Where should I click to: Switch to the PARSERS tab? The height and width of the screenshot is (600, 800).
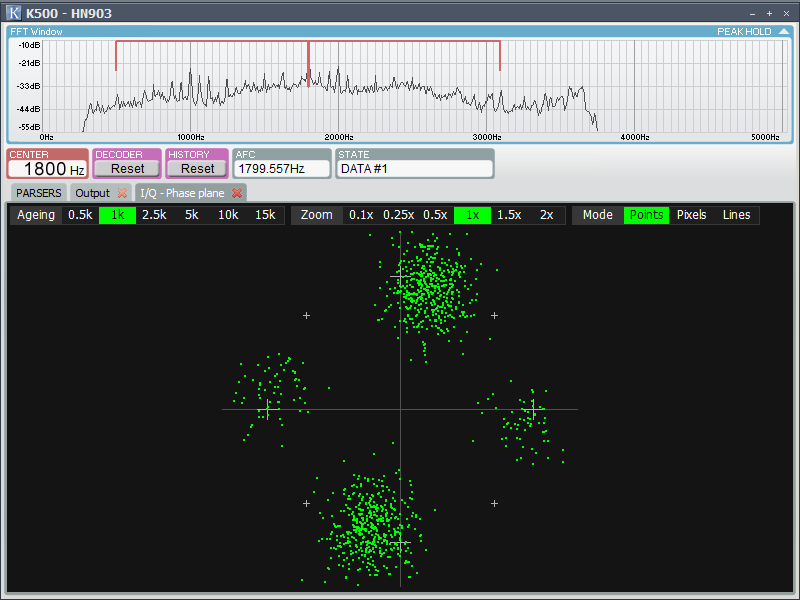[x=37, y=192]
